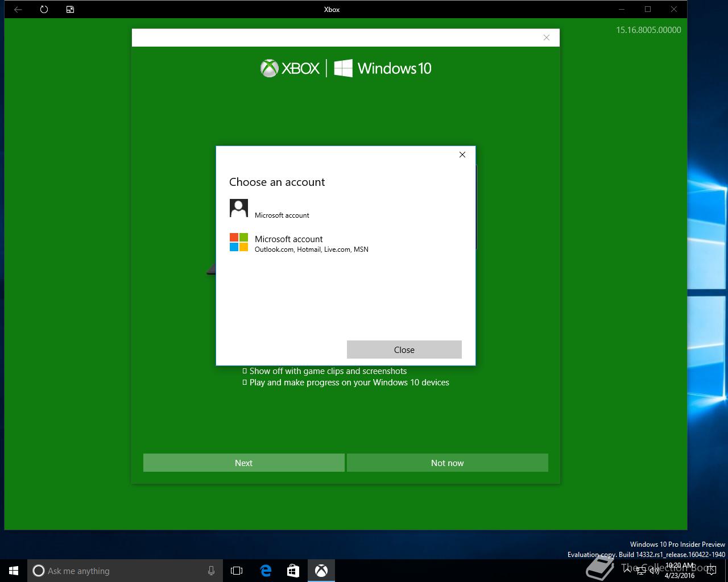Pick the existing Microsoft account with avatar
Image resolution: width=728 pixels, height=582 pixels.
(x=345, y=209)
